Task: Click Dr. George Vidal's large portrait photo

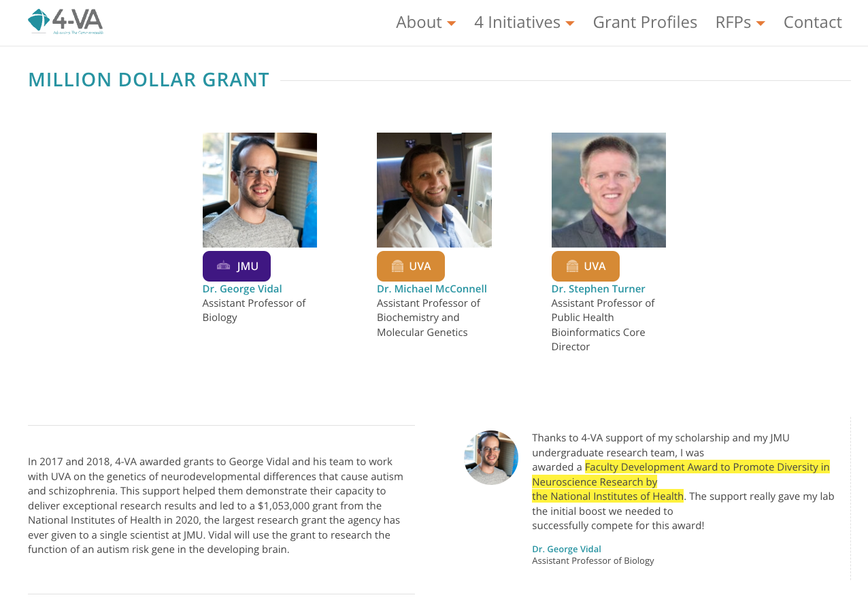Action: 260,190
